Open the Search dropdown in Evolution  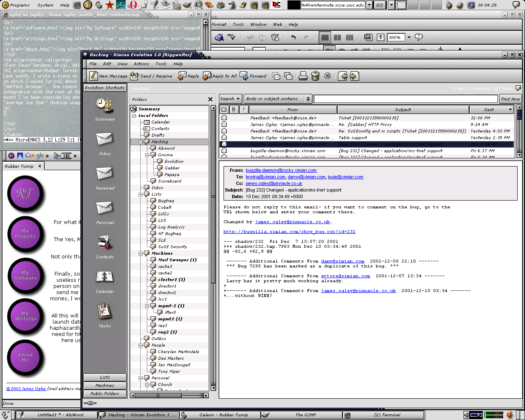click(x=230, y=99)
